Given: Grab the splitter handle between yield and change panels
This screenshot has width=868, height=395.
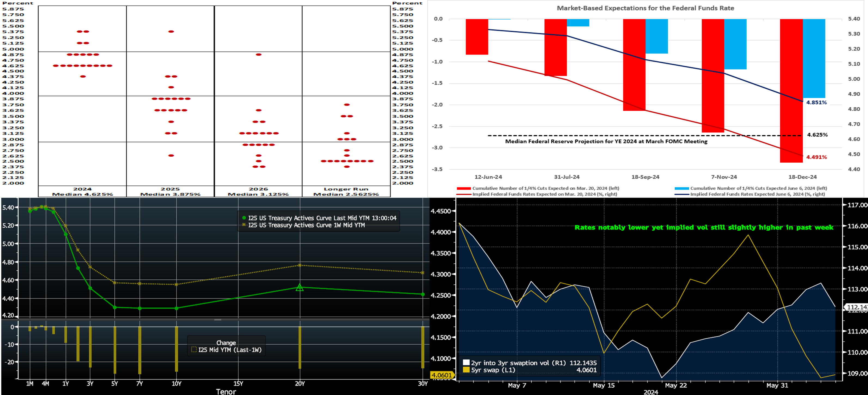Looking at the screenshot, I should pos(218,320).
